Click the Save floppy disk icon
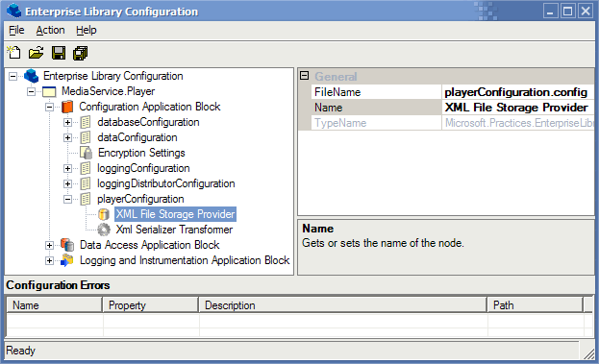 [59, 53]
